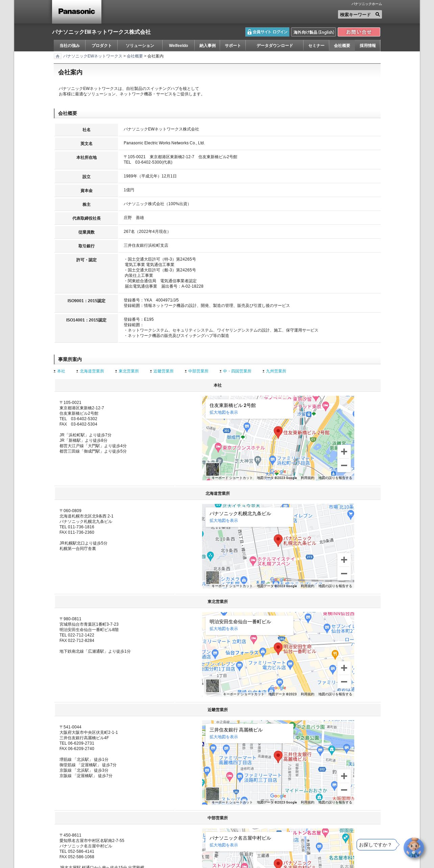Click the company name パナソニックEWネットワークス株式会社 header
Screen dimensions: 434x868
coord(101,32)
